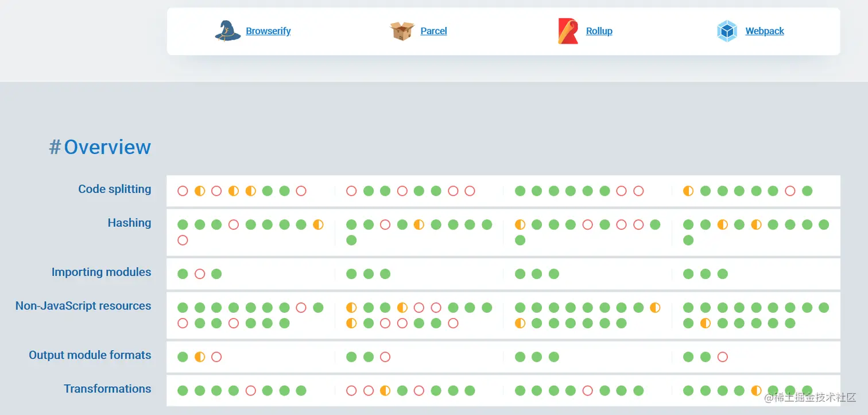This screenshot has width=868, height=415.
Task: Click the orange half dot in Parcel Hashing
Action: (419, 224)
